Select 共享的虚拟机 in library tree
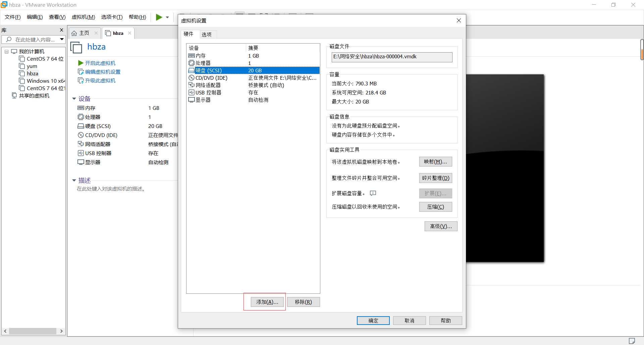 [x=31, y=96]
